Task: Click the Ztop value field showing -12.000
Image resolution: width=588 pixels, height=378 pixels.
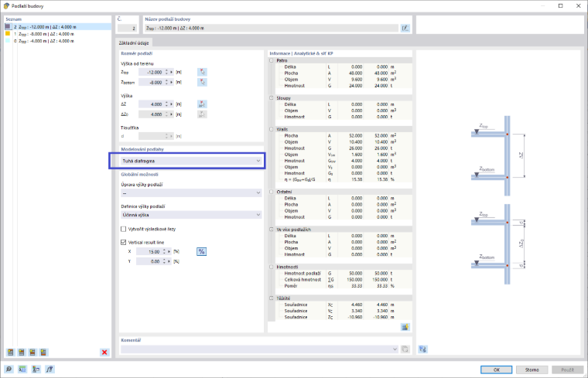Action: click(x=151, y=72)
